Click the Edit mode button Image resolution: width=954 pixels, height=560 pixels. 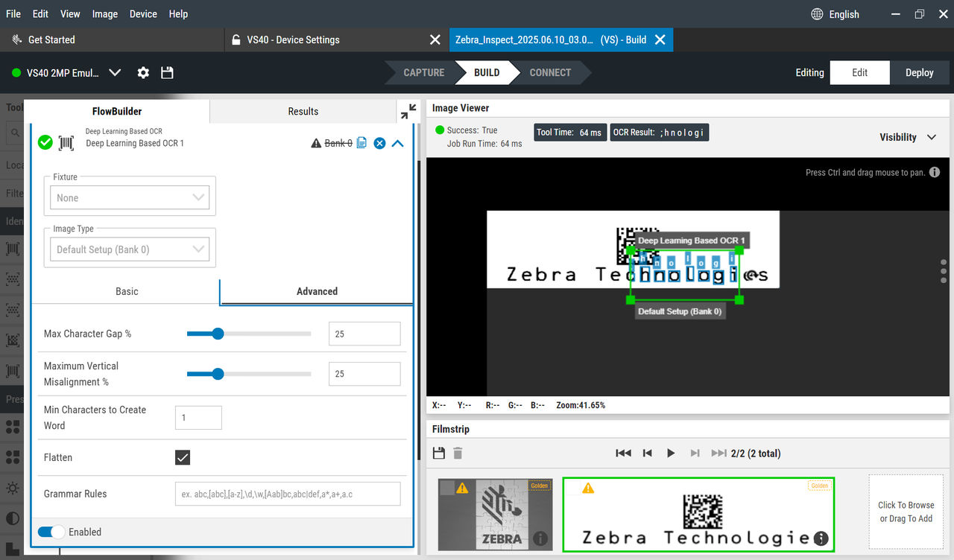[x=860, y=72]
